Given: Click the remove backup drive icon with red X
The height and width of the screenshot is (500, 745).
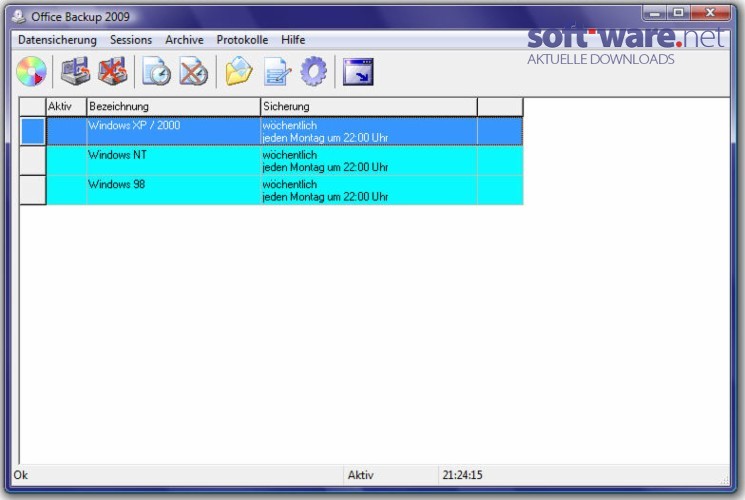Looking at the screenshot, I should point(113,71).
